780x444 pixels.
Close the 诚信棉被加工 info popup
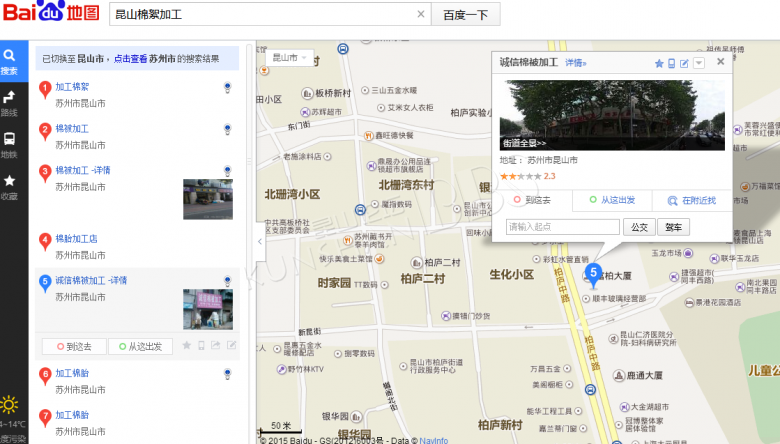click(x=720, y=62)
